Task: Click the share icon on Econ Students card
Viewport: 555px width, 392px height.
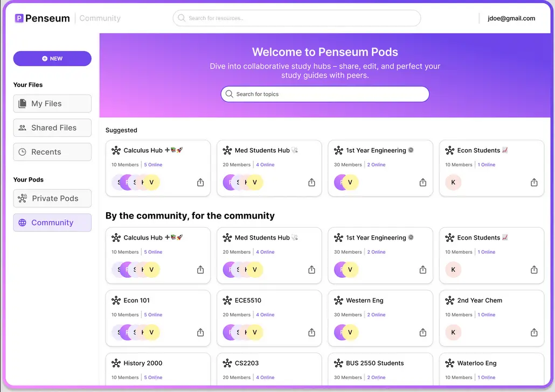Action: pos(533,183)
